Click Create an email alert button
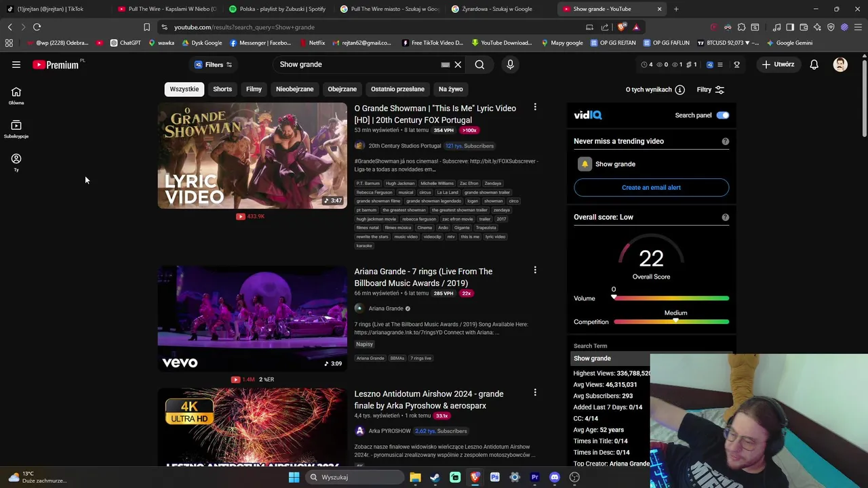Image resolution: width=868 pixels, height=488 pixels. (x=651, y=188)
